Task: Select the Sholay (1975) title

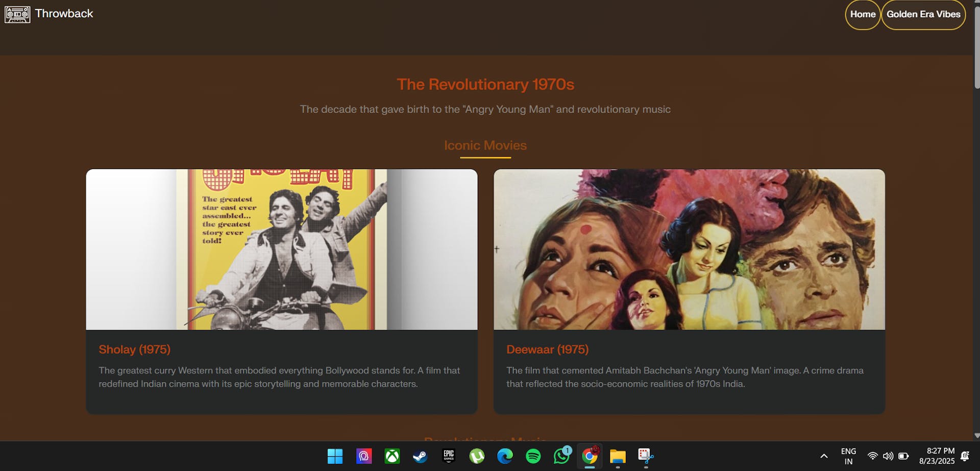Action: point(135,349)
